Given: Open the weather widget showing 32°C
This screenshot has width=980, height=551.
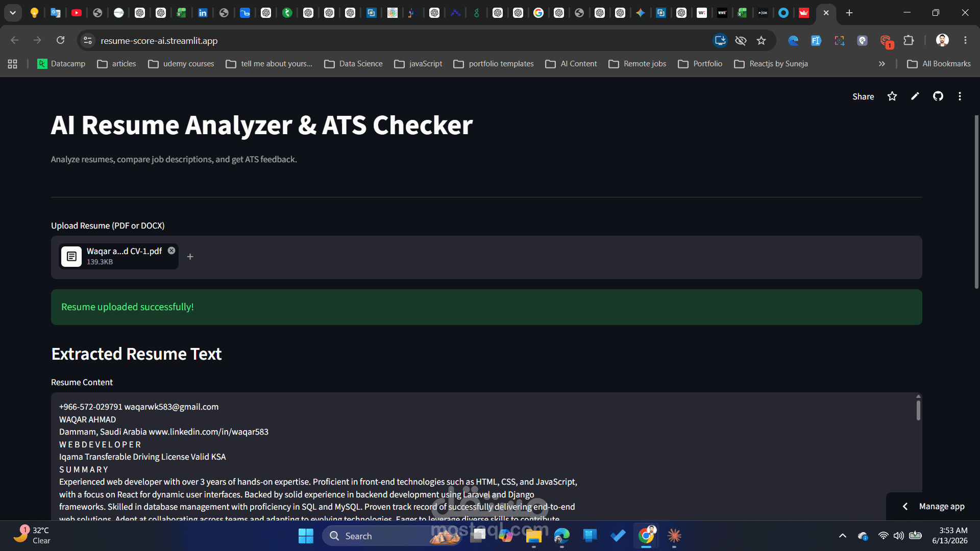Looking at the screenshot, I should coord(32,536).
